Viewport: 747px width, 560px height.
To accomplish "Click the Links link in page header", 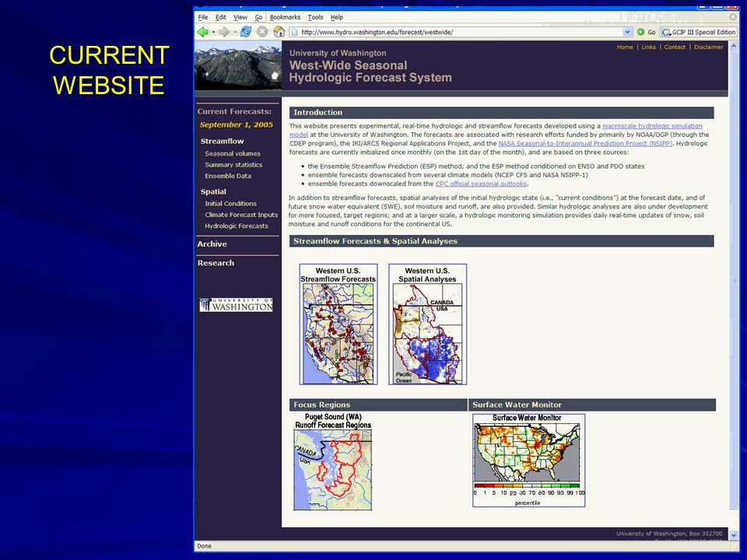I will tap(648, 47).
